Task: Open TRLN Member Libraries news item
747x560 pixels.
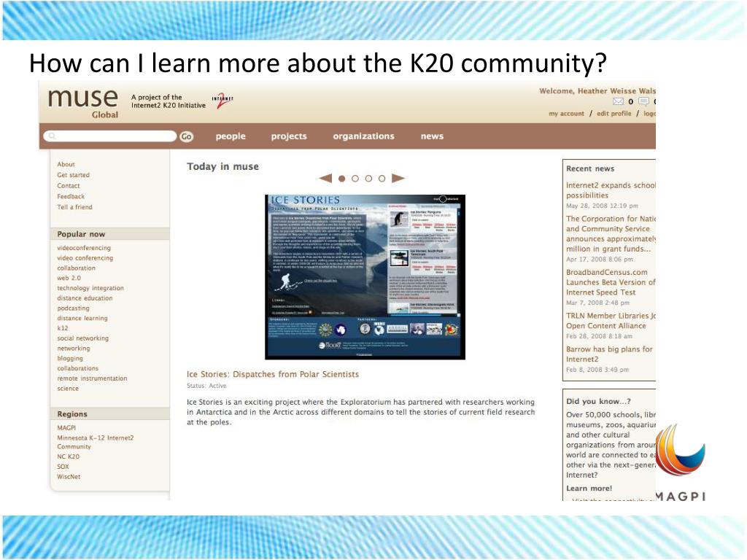Action: [611, 321]
